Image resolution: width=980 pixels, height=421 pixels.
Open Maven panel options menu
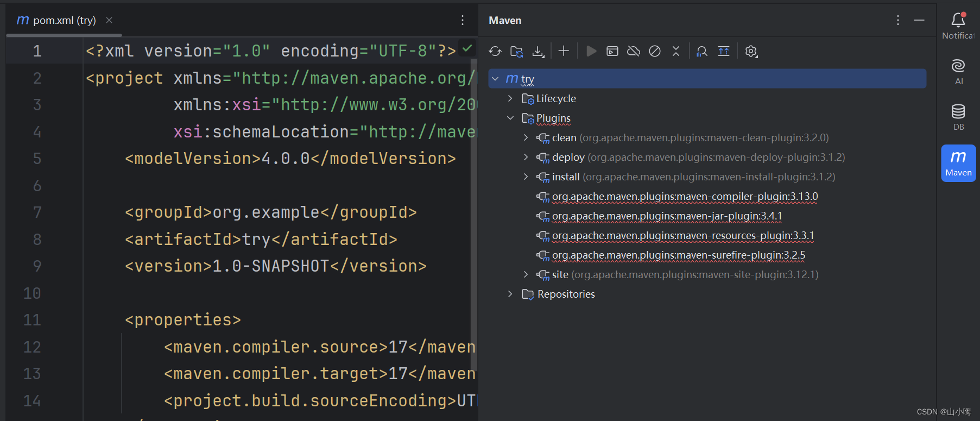898,20
